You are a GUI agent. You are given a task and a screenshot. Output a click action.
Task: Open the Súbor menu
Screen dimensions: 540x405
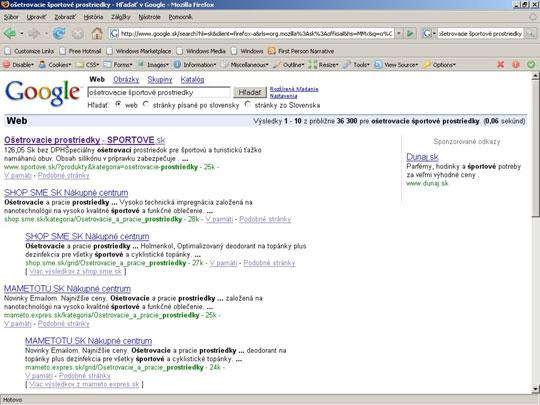11,17
